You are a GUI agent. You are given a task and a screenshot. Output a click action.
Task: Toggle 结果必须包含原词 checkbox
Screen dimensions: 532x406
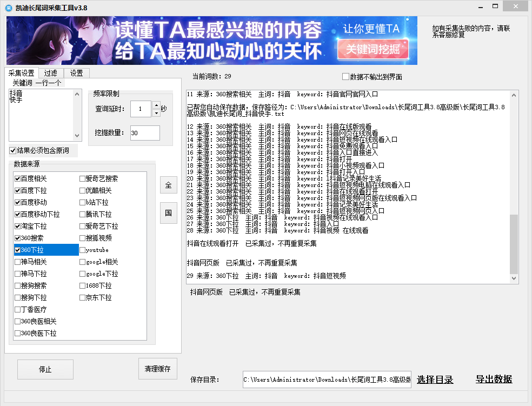[x=13, y=150]
